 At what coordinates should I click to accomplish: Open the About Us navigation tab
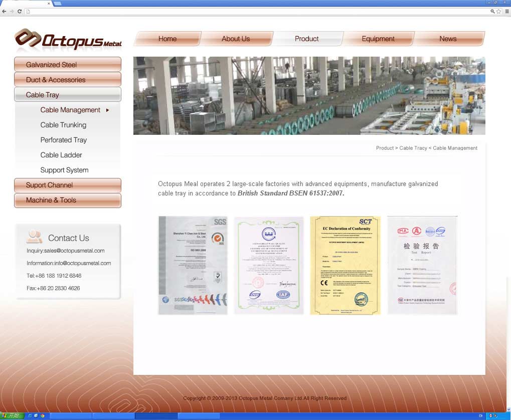pos(236,39)
